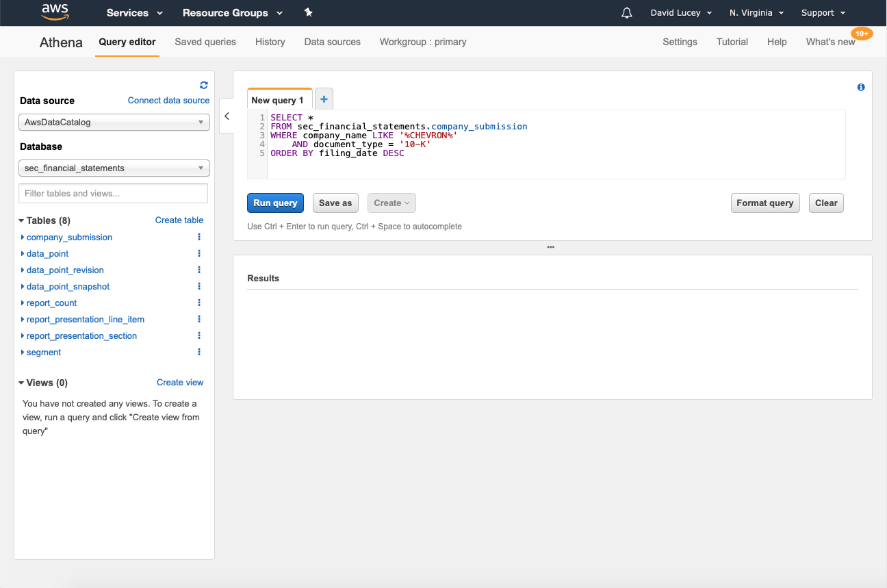Open the notifications bell icon

tap(626, 13)
